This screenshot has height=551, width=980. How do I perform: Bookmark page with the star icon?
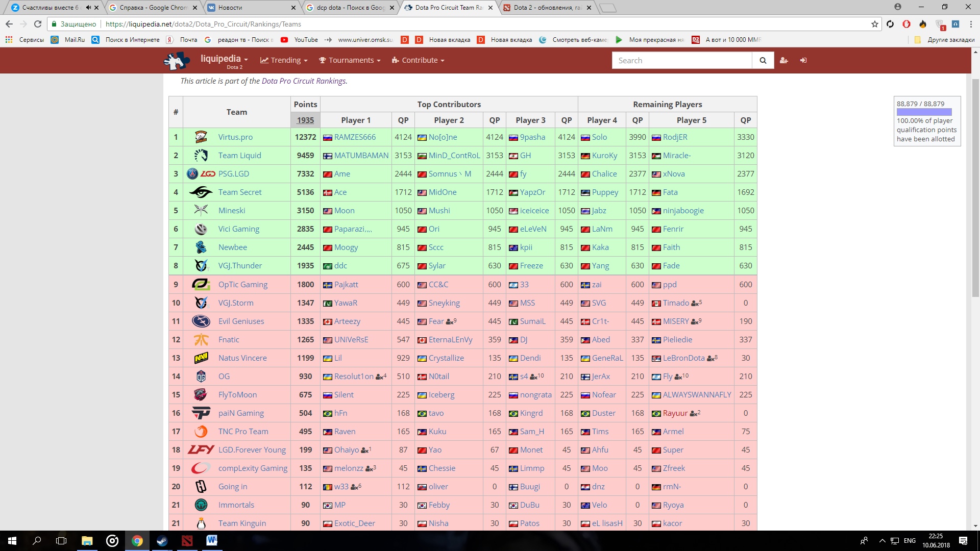(874, 24)
